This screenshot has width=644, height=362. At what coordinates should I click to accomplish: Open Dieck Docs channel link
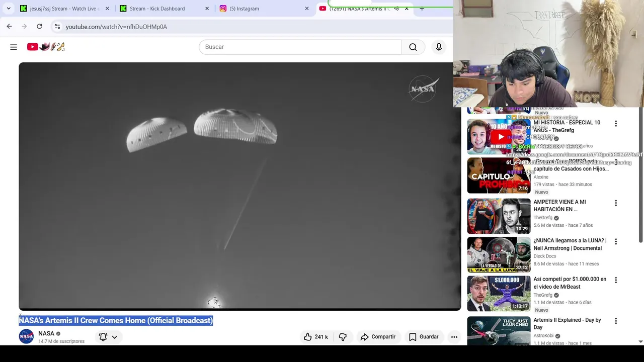point(545,256)
